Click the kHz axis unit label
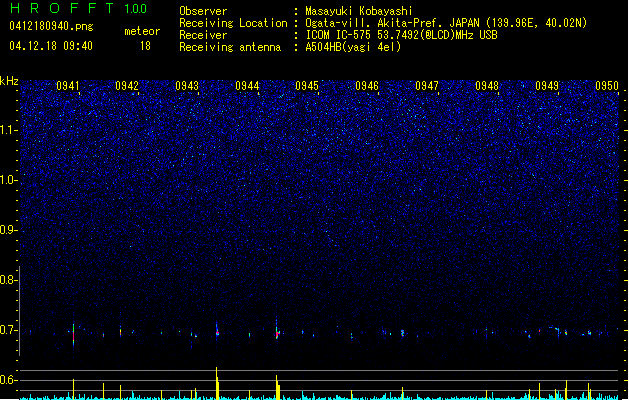 pyautogui.click(x=9, y=81)
